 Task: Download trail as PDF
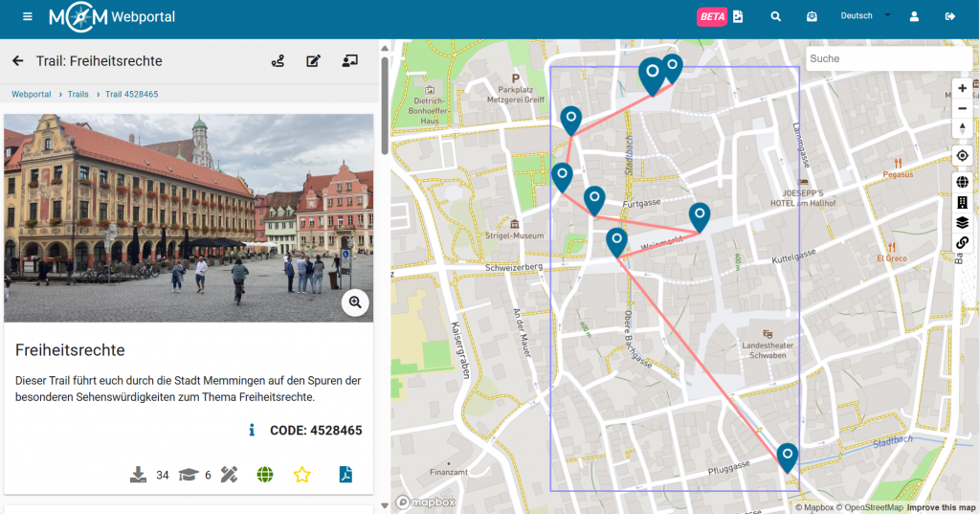pyautogui.click(x=345, y=475)
